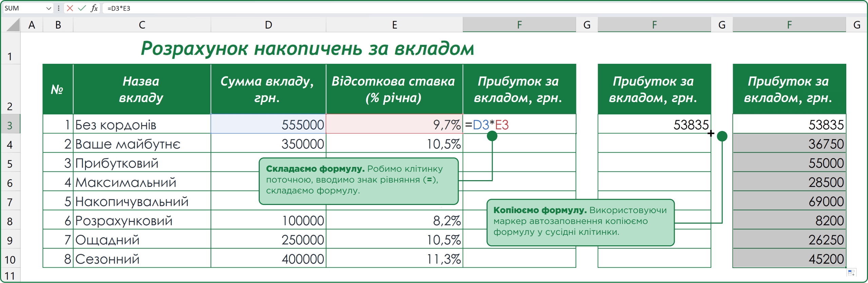Select row 7 header
Screen dimensions: 868x283
click(x=10, y=201)
